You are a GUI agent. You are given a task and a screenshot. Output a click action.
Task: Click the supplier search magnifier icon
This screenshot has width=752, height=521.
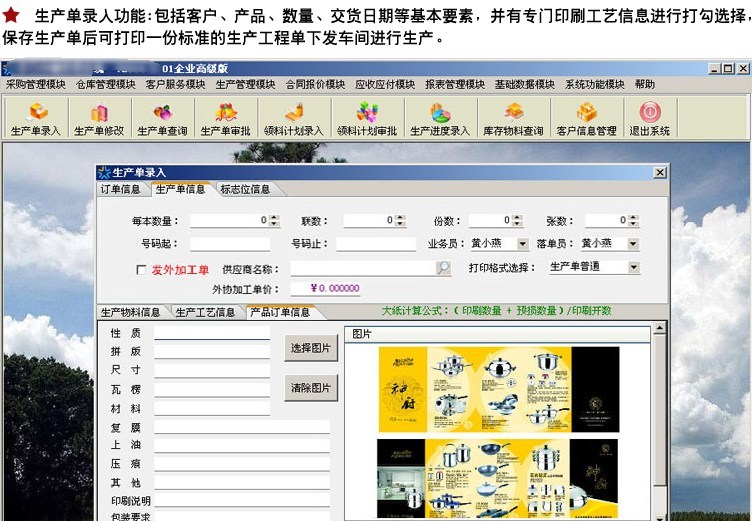(444, 268)
